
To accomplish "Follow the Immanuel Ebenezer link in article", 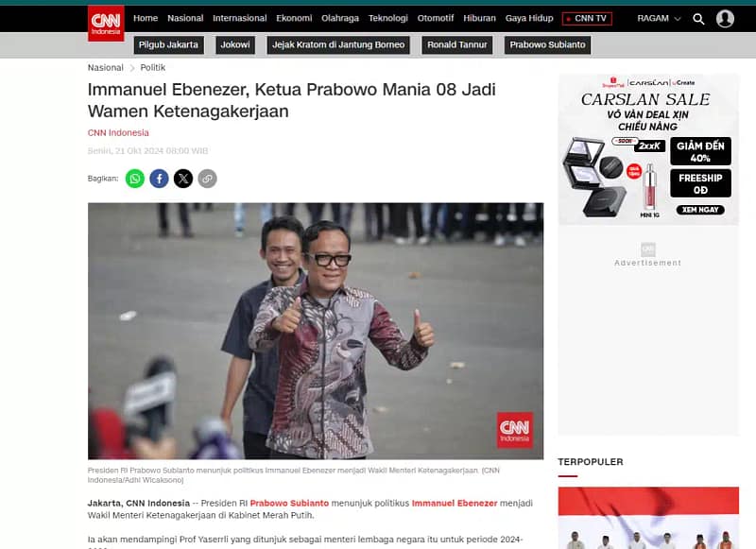I will pyautogui.click(x=455, y=503).
